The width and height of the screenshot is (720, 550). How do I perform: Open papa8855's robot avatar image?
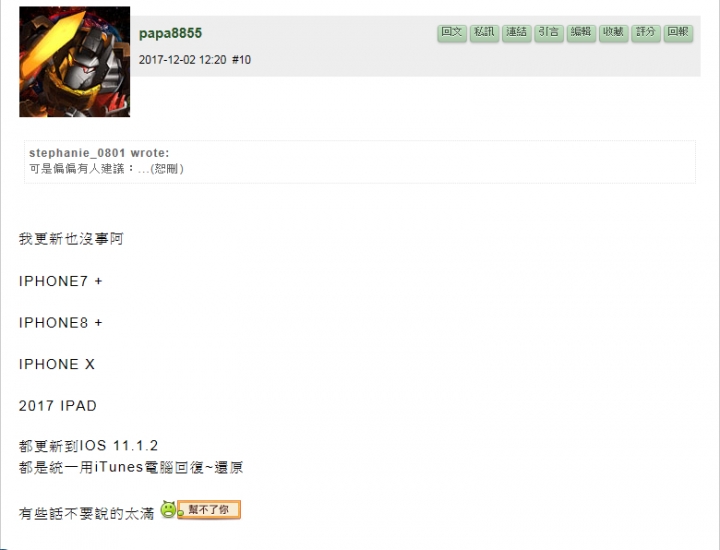(74, 62)
